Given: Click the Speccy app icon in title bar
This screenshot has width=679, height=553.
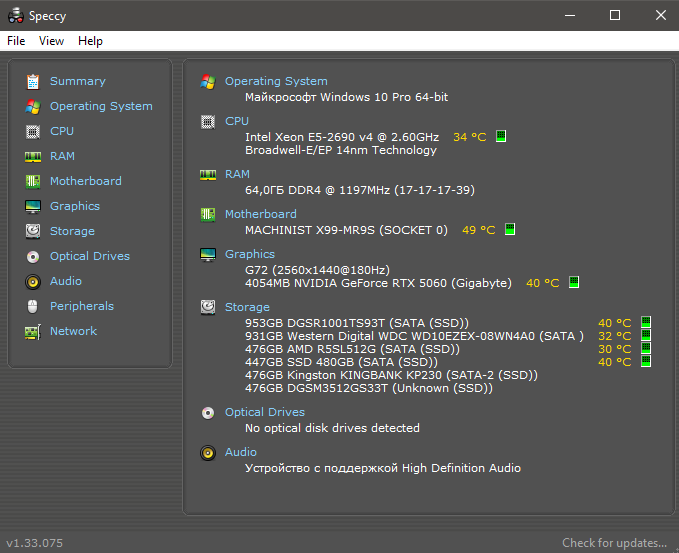Looking at the screenshot, I should (16, 16).
